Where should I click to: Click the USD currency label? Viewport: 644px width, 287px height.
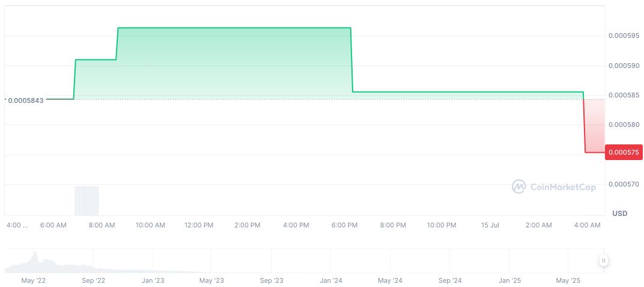click(x=619, y=214)
